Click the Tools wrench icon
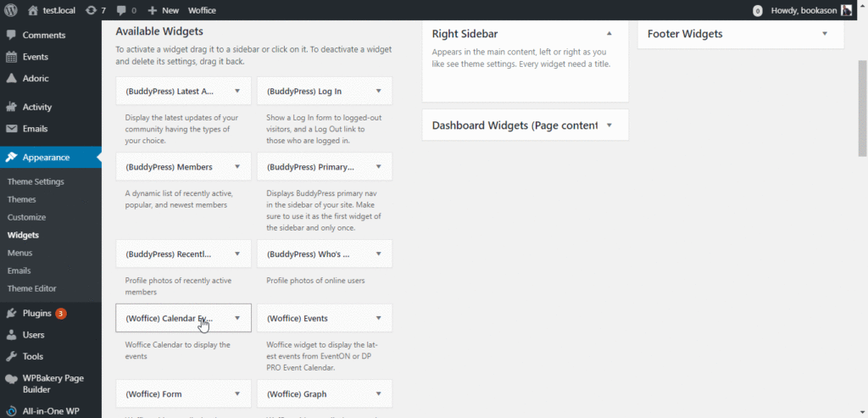Image resolution: width=868 pixels, height=418 pixels. pos(11,357)
